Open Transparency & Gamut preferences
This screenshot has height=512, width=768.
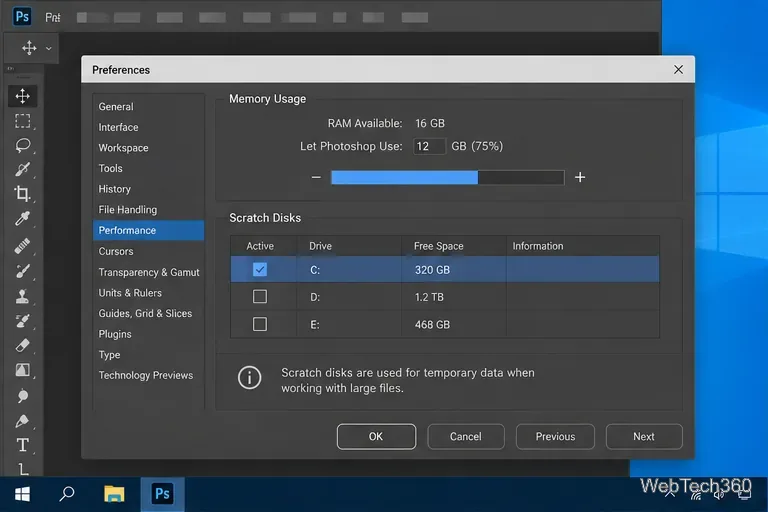[x=148, y=272]
